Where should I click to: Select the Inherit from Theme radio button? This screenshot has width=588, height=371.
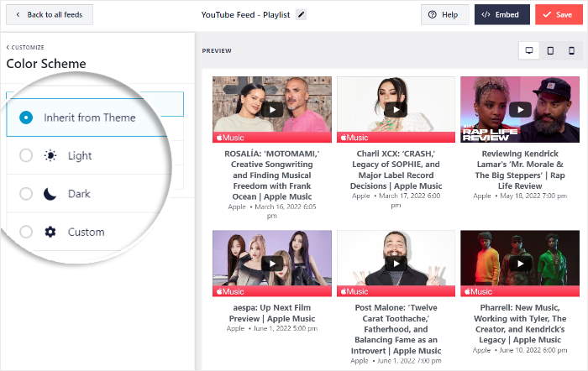click(26, 118)
